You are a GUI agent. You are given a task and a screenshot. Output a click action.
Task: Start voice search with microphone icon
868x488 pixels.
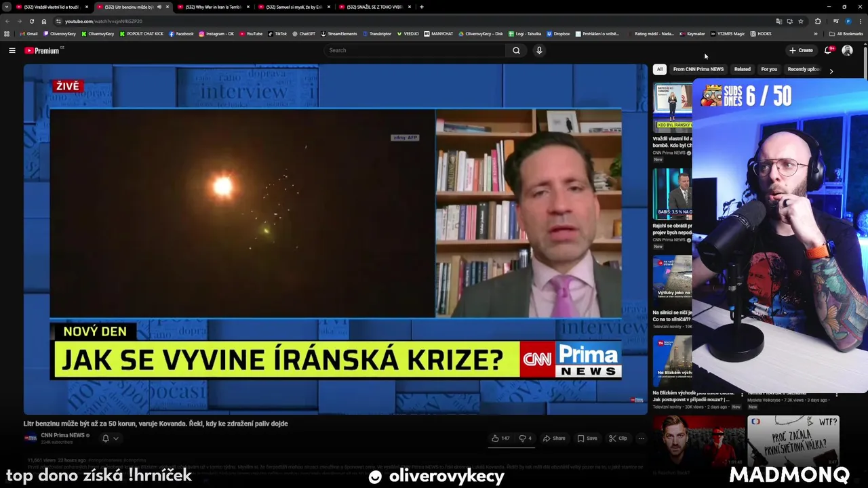(x=539, y=50)
